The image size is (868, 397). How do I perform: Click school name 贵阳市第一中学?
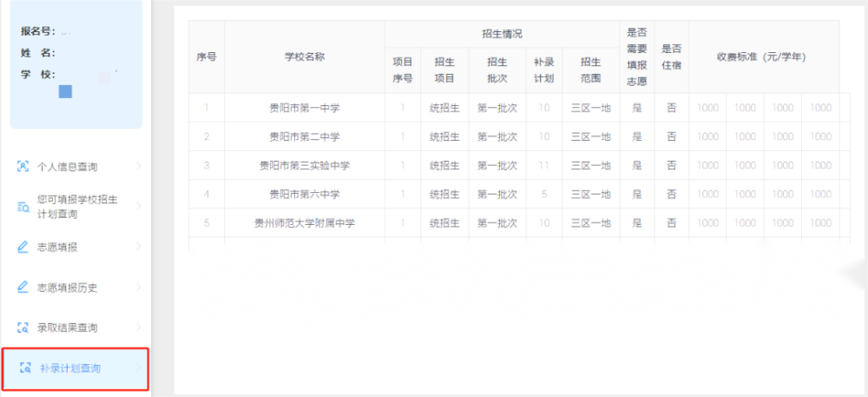coord(304,109)
